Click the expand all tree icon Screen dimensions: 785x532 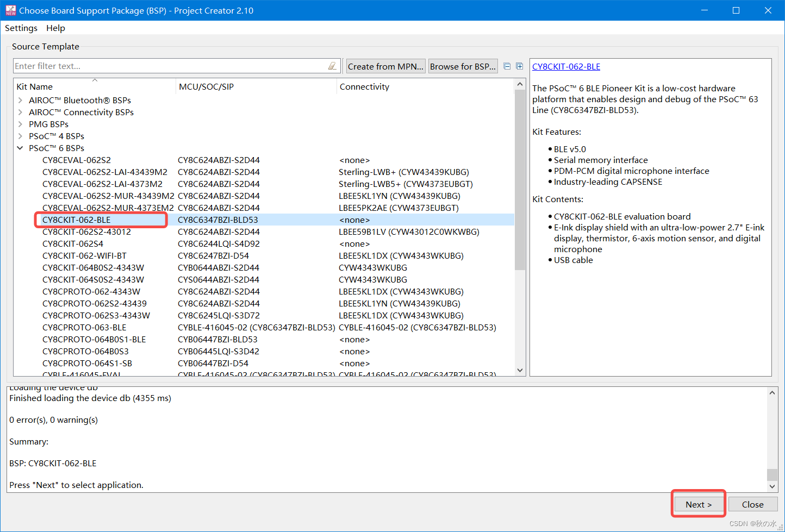pos(520,66)
